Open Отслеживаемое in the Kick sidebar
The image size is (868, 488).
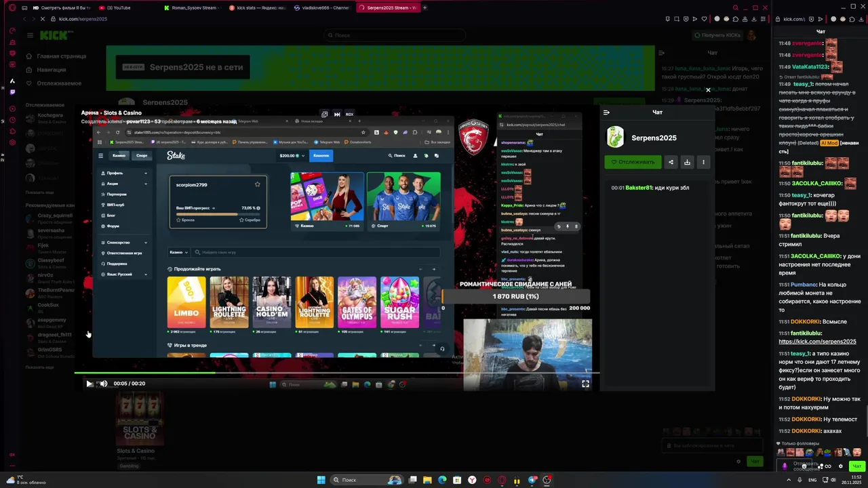tap(54, 83)
